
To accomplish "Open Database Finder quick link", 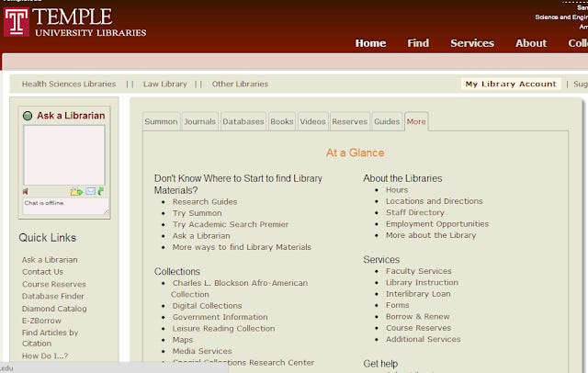I will click(53, 296).
